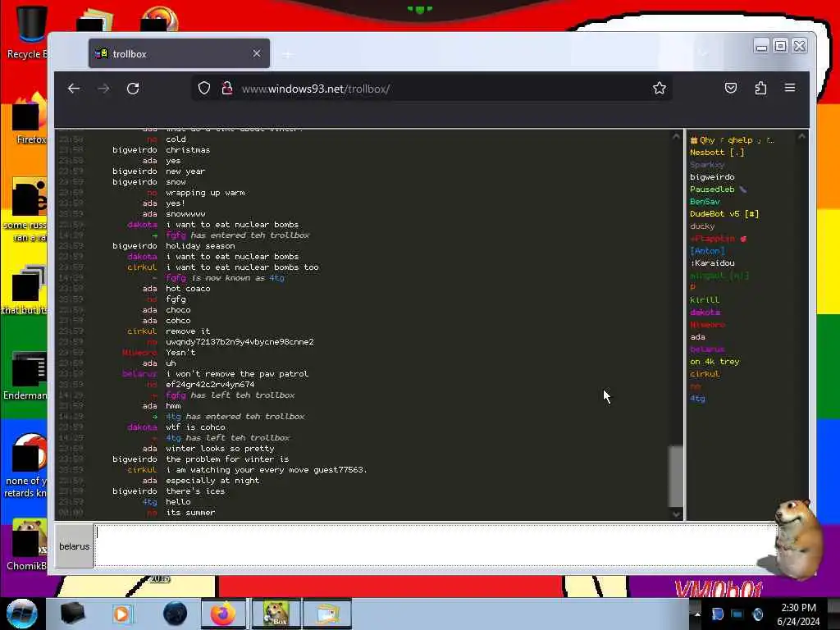Select bigweirdo in the user list
Image resolution: width=840 pixels, height=630 pixels.
712,177
